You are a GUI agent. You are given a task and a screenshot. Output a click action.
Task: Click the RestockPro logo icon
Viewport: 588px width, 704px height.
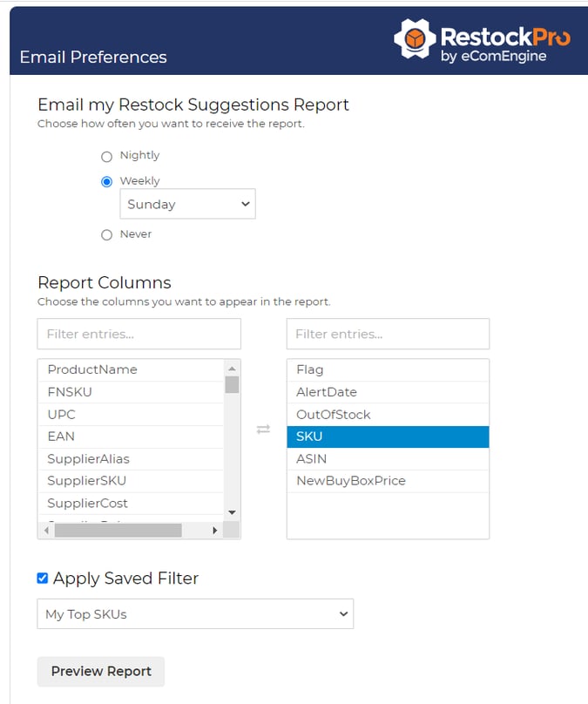(415, 38)
